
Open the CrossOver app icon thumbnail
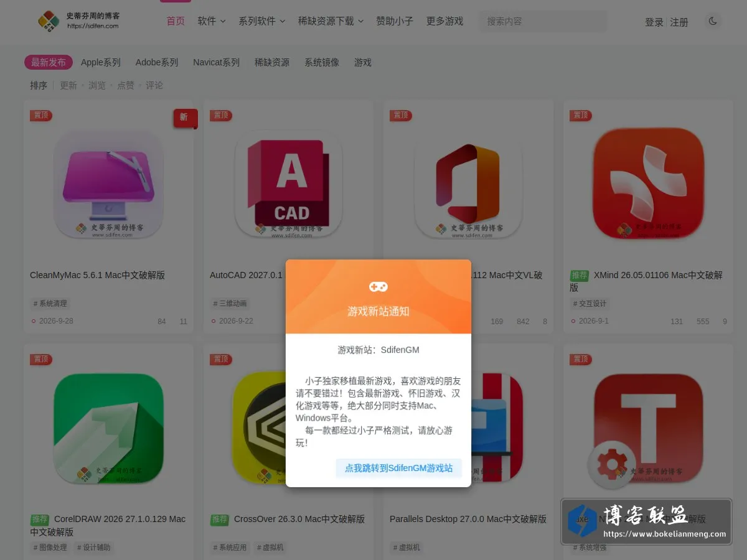[x=258, y=429]
